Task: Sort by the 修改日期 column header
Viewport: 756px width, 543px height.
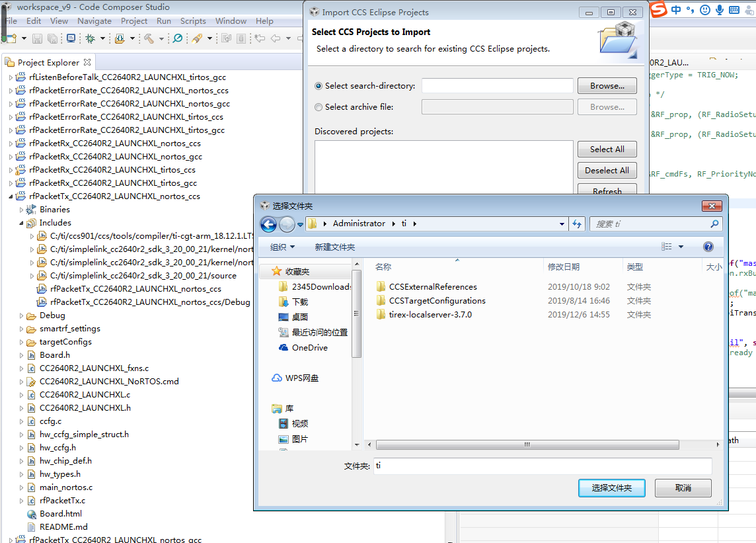Action: (x=564, y=267)
